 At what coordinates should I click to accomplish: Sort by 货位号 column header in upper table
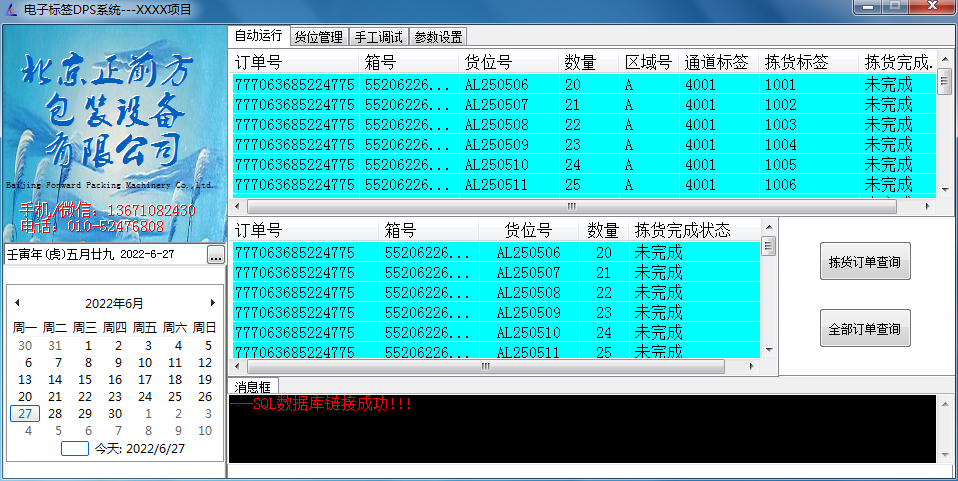click(x=488, y=62)
